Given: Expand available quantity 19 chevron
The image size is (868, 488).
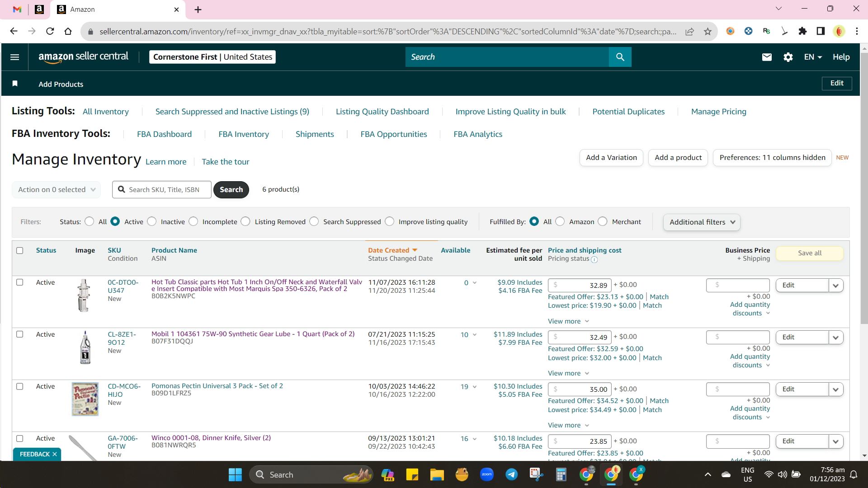Looking at the screenshot, I should click(475, 387).
